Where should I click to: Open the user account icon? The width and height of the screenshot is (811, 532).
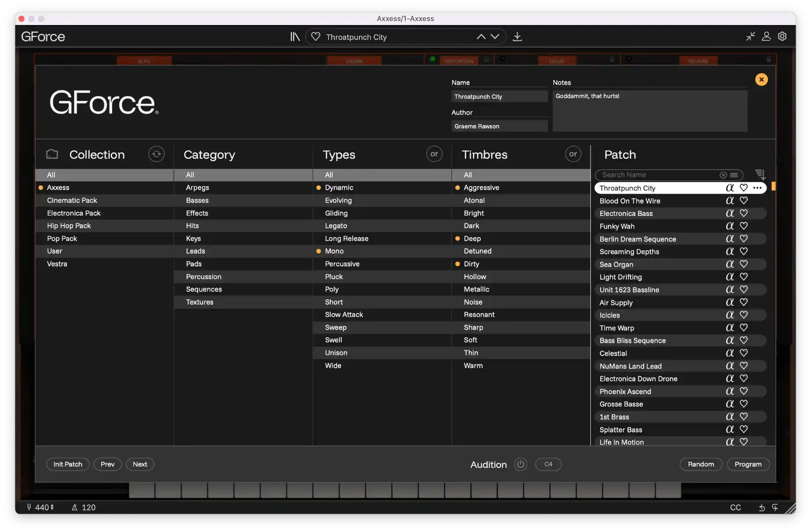tap(766, 36)
